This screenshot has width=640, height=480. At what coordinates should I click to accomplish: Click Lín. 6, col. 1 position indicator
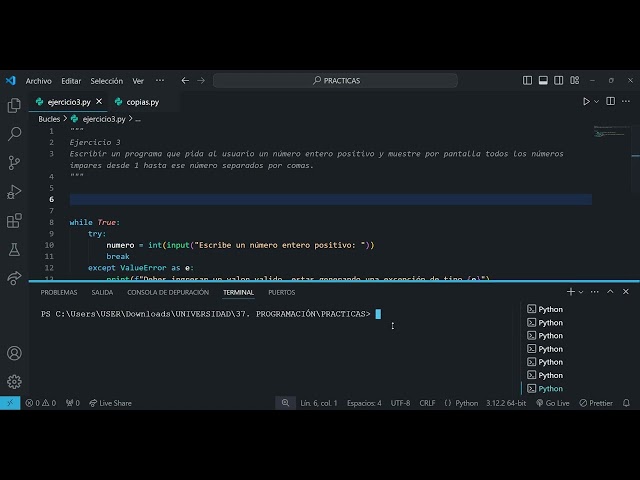pos(319,403)
